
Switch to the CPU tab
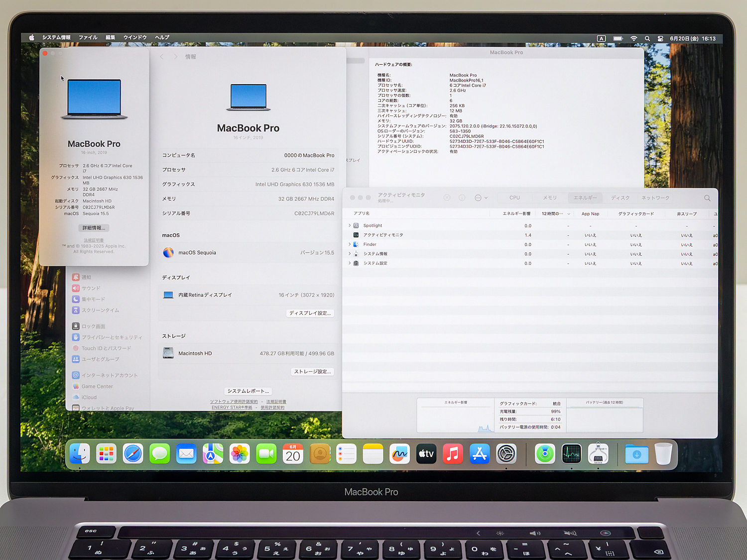point(514,198)
